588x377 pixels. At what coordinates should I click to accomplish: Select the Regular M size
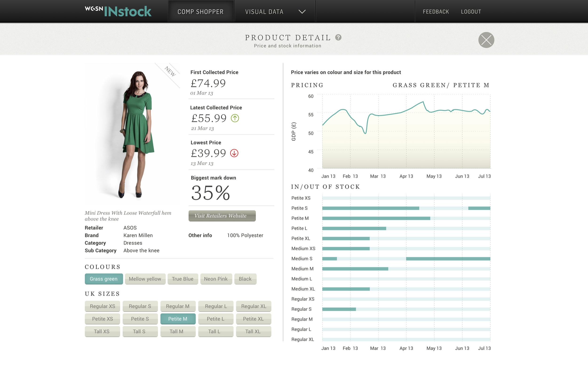(x=178, y=306)
